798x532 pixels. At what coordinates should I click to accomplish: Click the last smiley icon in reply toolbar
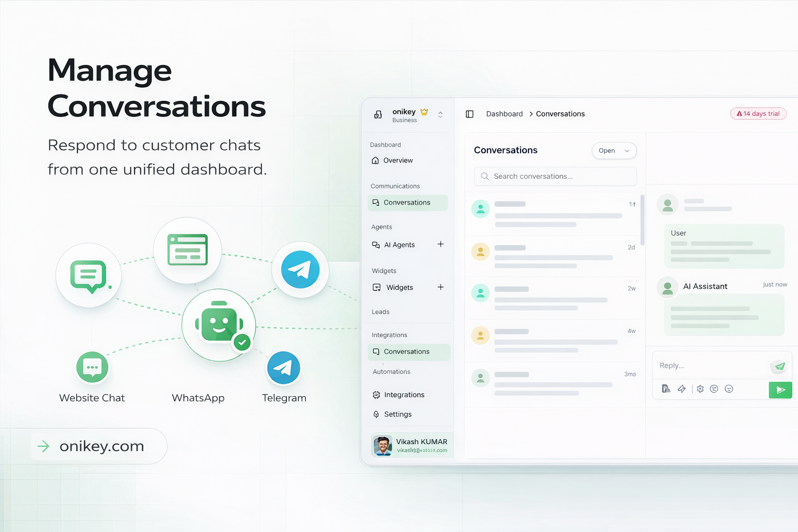click(x=729, y=389)
